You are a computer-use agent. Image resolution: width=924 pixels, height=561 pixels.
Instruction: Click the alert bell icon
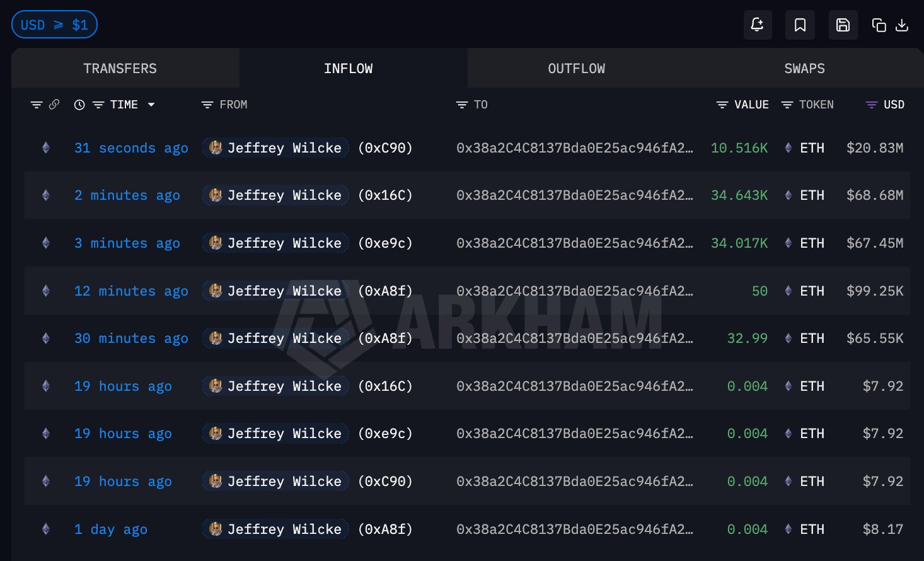pyautogui.click(x=757, y=25)
